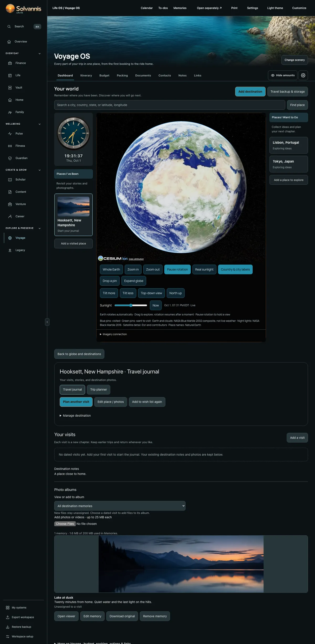
Task: Switch to Light theme
Action: [275, 8]
